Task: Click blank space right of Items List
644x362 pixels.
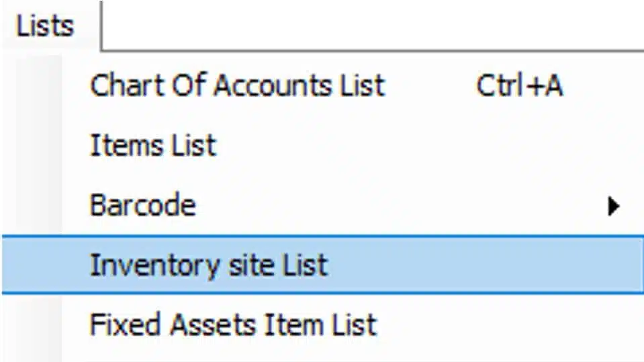Action: (403, 145)
